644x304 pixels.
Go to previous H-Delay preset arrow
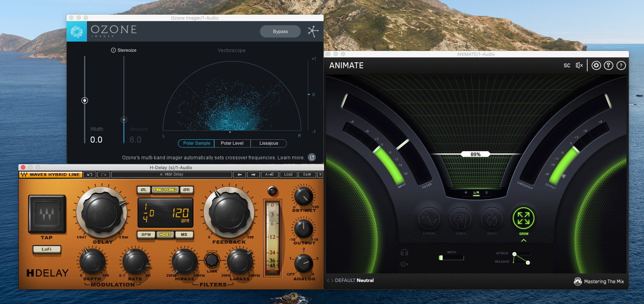tap(240, 174)
